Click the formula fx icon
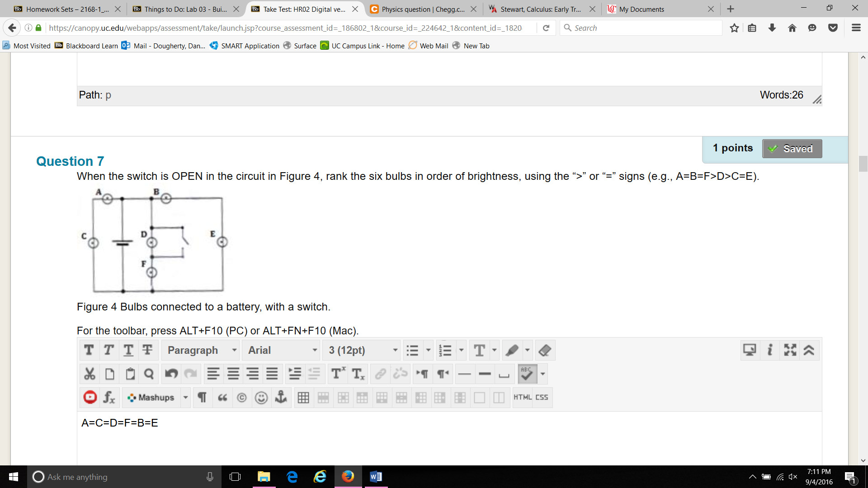 [x=109, y=396]
